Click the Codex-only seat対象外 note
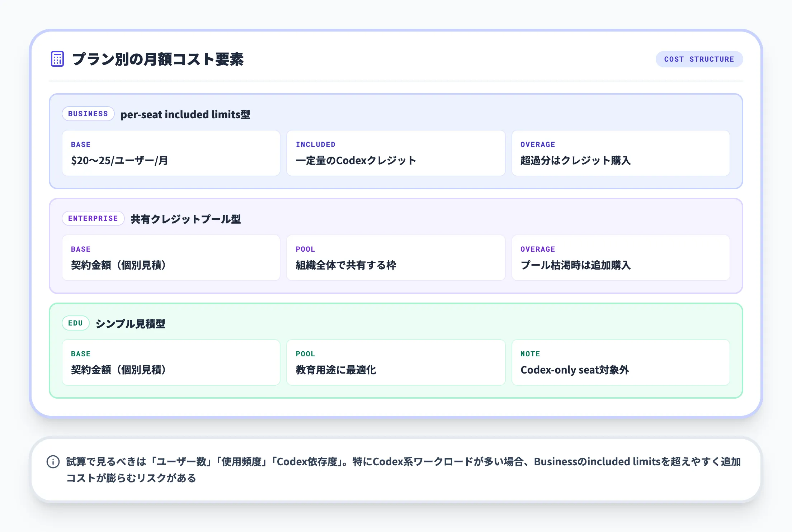This screenshot has height=532, width=792. point(575,371)
